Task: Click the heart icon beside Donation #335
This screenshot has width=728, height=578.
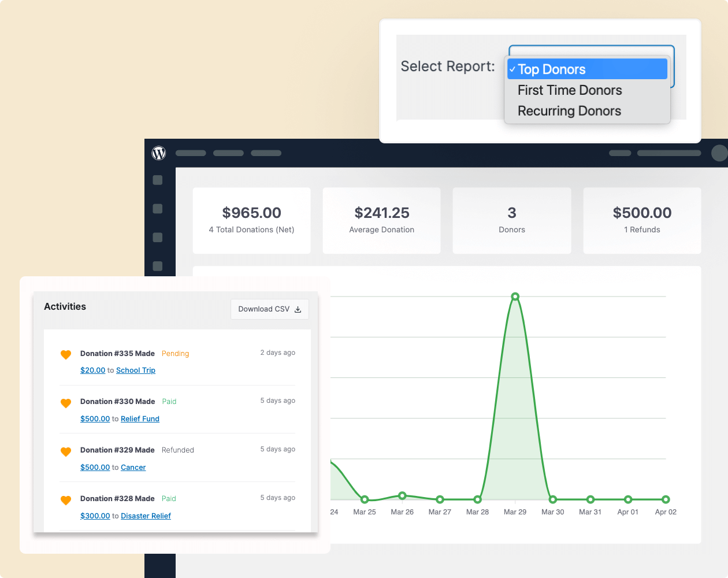Action: (x=66, y=354)
